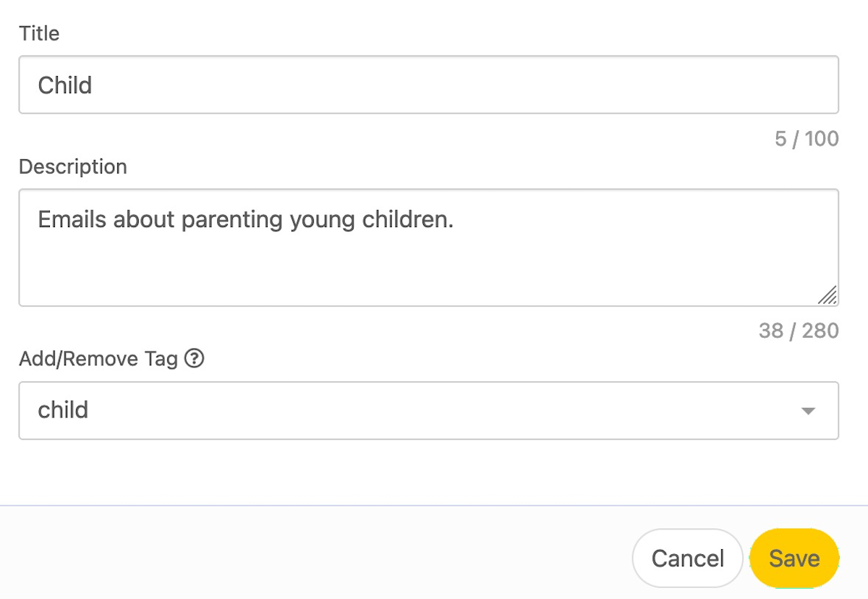Click the Cancel button
Screen dimensions: 868x599
[x=687, y=558]
